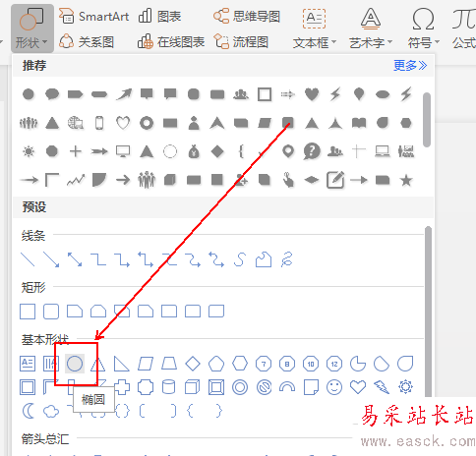Viewport: 476px width, 456px height.
Task: Select the outlined heart recommended shape
Action: coord(123,123)
